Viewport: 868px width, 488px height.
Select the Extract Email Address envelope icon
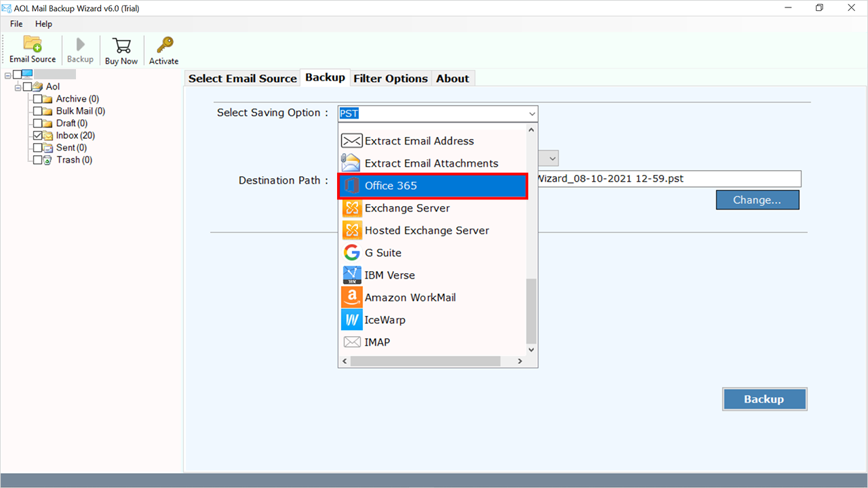coord(351,141)
